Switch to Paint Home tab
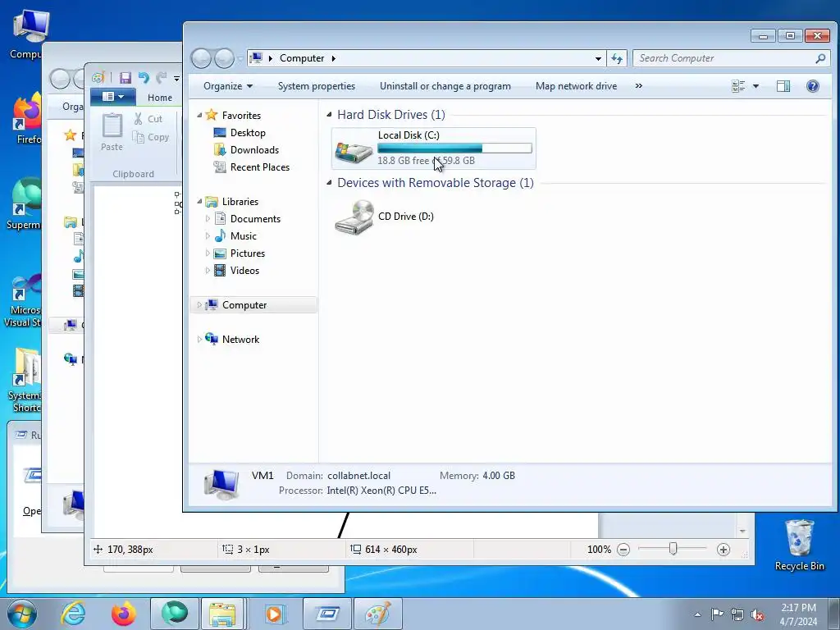Screen dimensions: 840x630 (160, 98)
